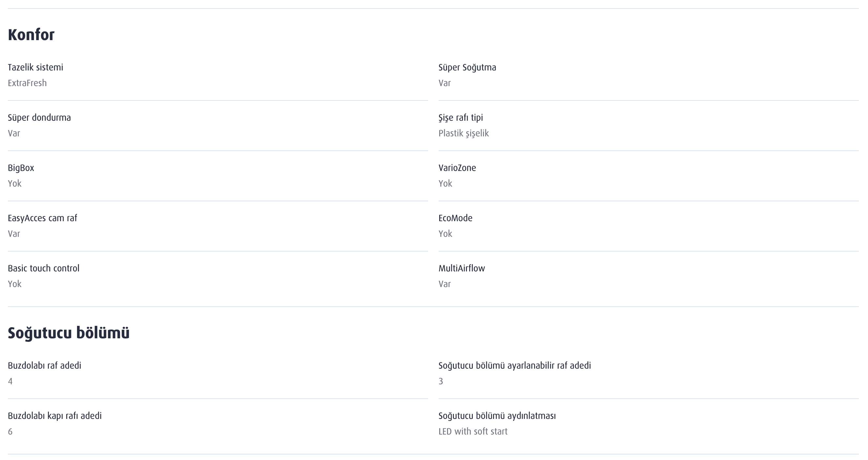868x460 pixels.
Task: Select the Süper Soğutma label
Action: pos(467,68)
